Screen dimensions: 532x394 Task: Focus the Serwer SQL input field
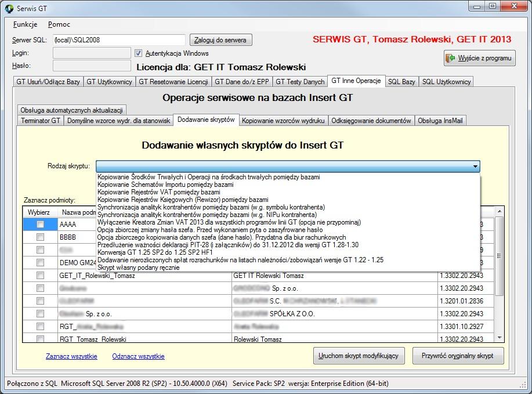coord(119,39)
